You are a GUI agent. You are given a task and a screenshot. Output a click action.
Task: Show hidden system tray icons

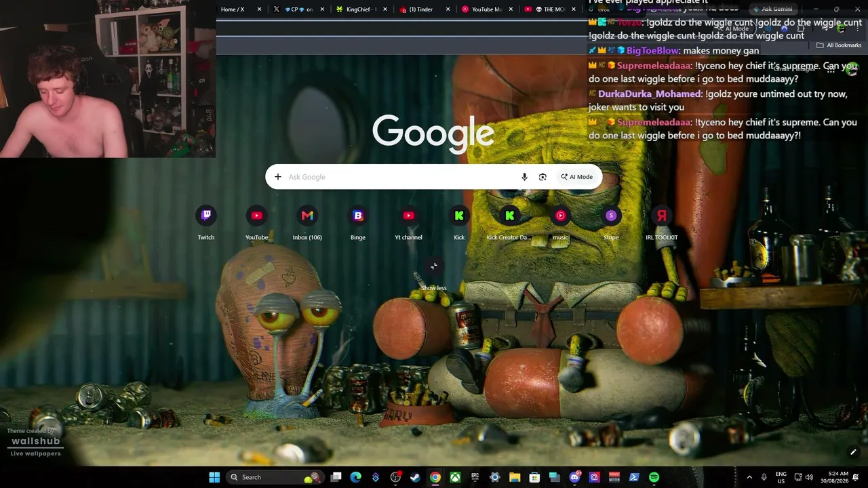point(749,477)
